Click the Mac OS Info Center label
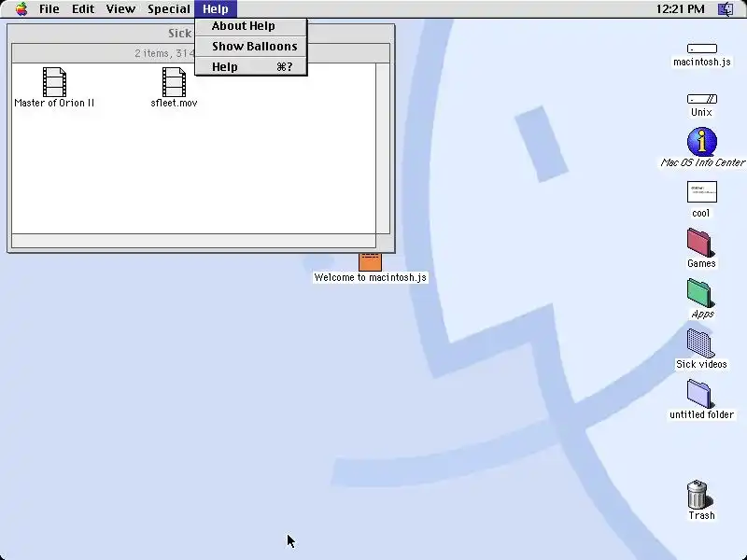Image resolution: width=747 pixels, height=560 pixels. pyautogui.click(x=702, y=162)
